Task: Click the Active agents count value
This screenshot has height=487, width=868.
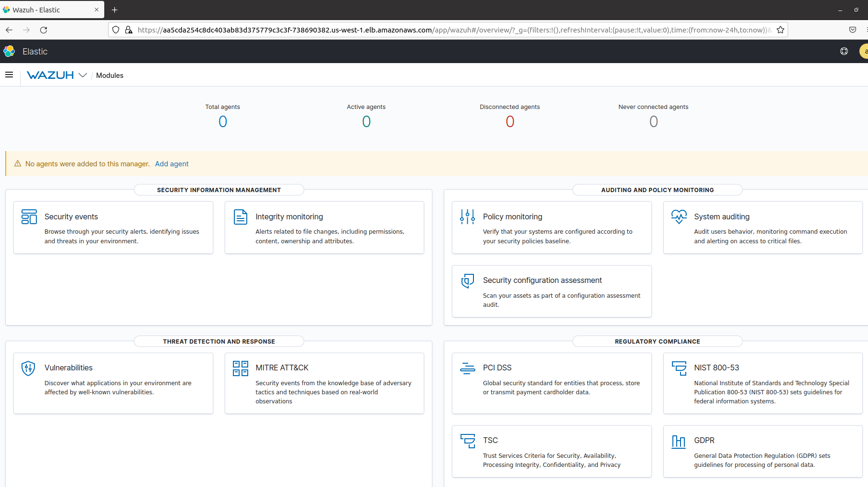Action: tap(366, 121)
